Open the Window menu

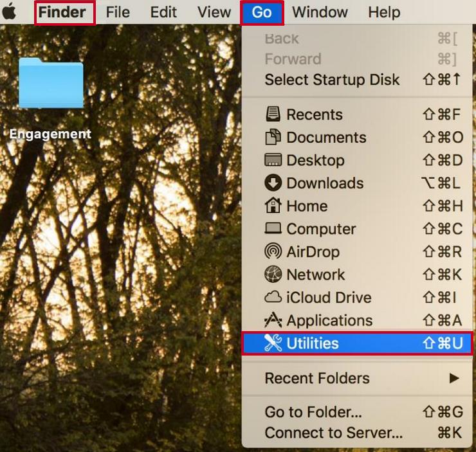pos(320,12)
